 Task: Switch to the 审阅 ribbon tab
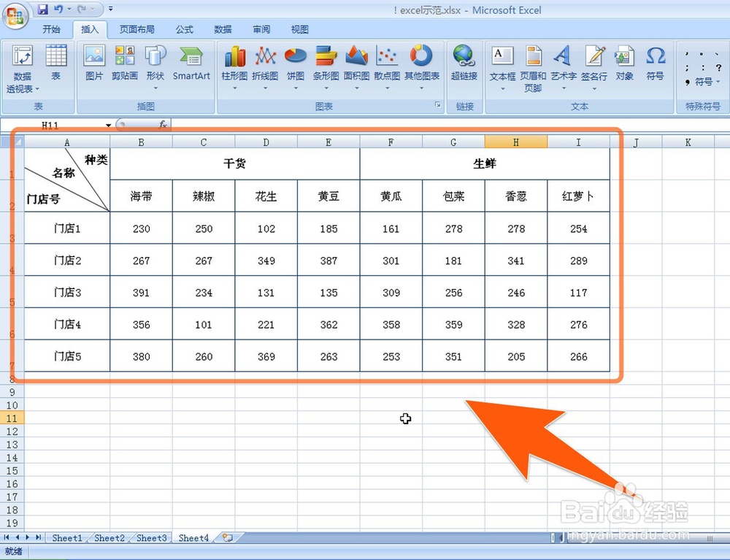click(261, 29)
